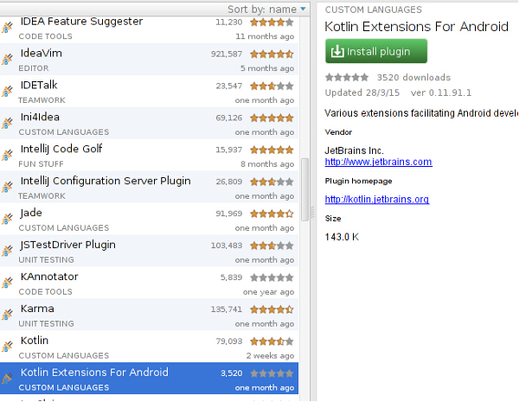Click the 'one year ago' date for KAnnotator
Image resolution: width=532 pixels, height=402 pixels.
[268, 292]
